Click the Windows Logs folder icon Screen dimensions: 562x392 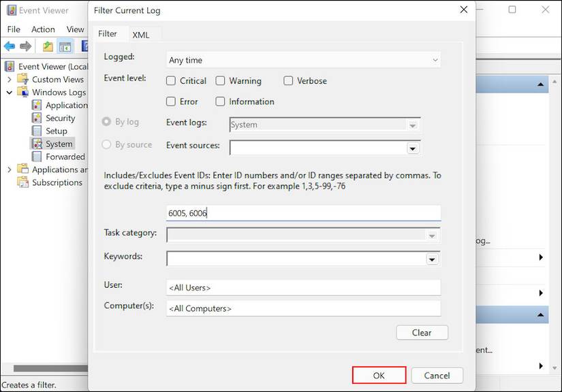(23, 92)
